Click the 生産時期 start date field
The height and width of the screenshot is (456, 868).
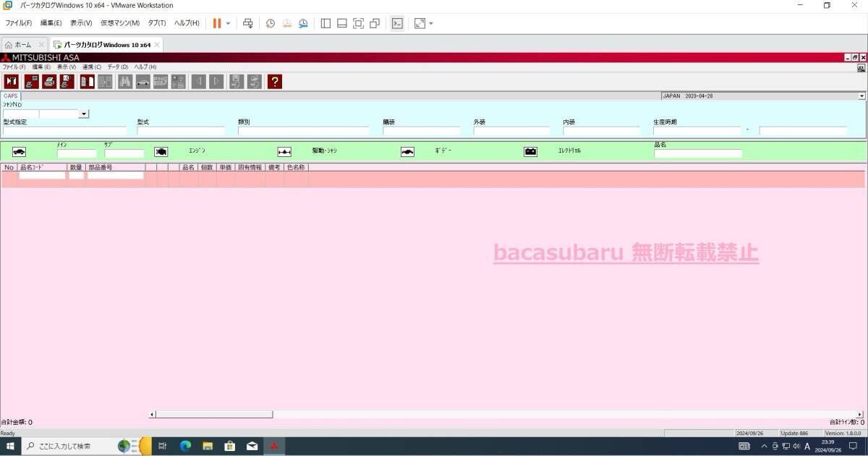pyautogui.click(x=697, y=131)
